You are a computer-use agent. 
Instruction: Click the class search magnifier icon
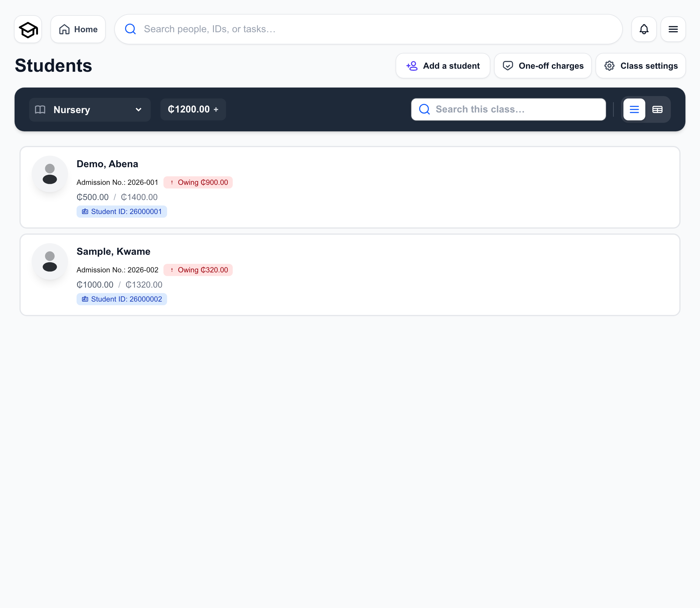pyautogui.click(x=424, y=109)
